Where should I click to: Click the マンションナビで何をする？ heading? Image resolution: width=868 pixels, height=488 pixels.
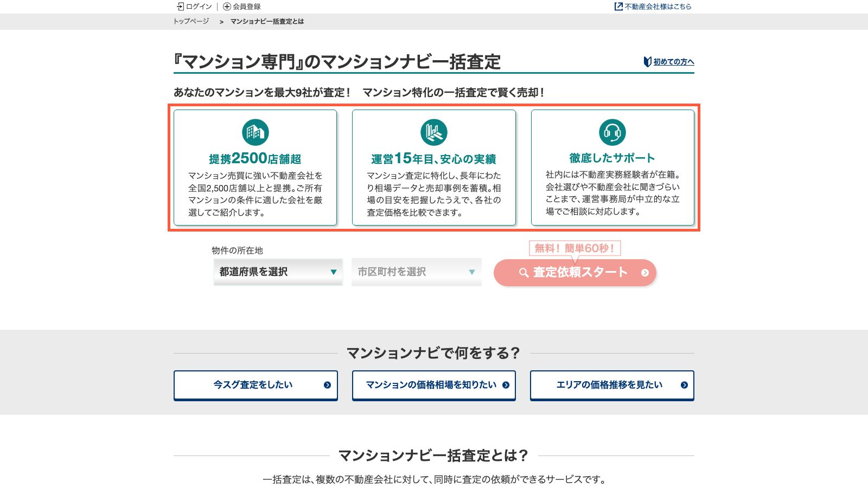[433, 353]
